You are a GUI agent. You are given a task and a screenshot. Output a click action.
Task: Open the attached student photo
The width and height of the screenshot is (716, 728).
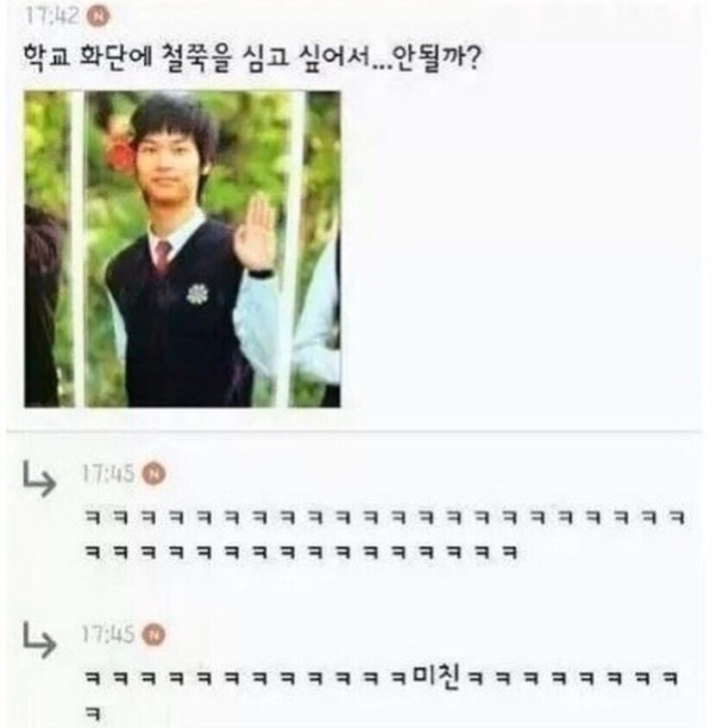coord(183,249)
